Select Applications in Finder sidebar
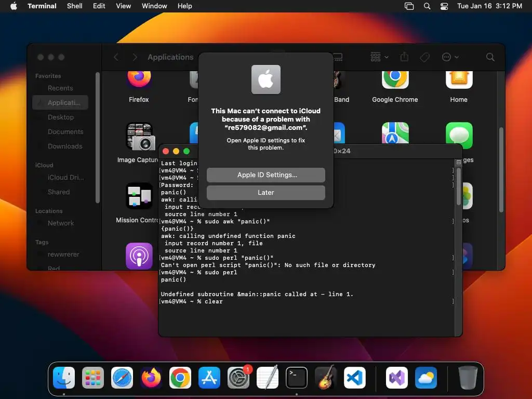532x399 pixels. [60, 102]
